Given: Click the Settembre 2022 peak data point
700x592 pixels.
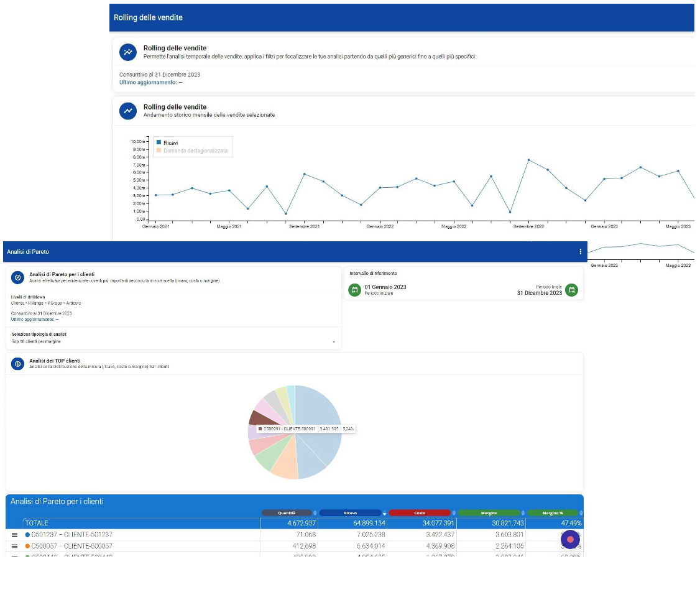Looking at the screenshot, I should click(x=528, y=160).
